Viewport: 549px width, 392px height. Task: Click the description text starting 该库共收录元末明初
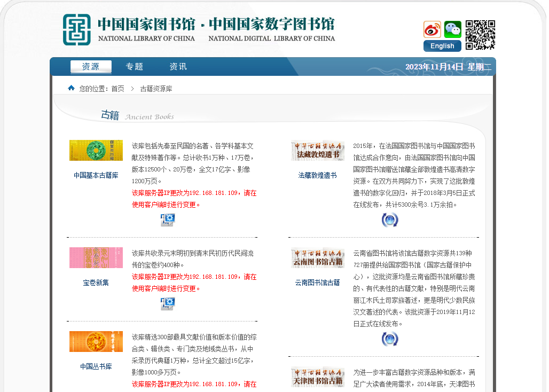(193, 259)
